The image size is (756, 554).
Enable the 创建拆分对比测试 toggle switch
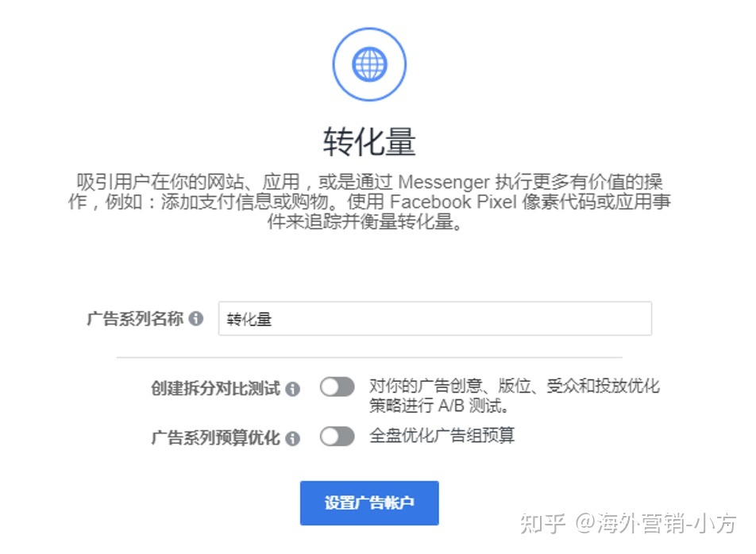(x=337, y=387)
